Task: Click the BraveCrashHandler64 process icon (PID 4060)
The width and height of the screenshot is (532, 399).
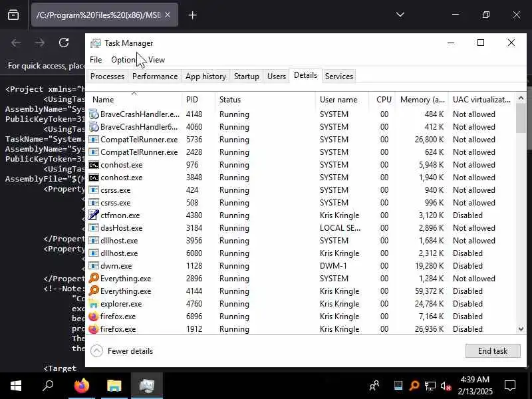Action: tap(94, 127)
